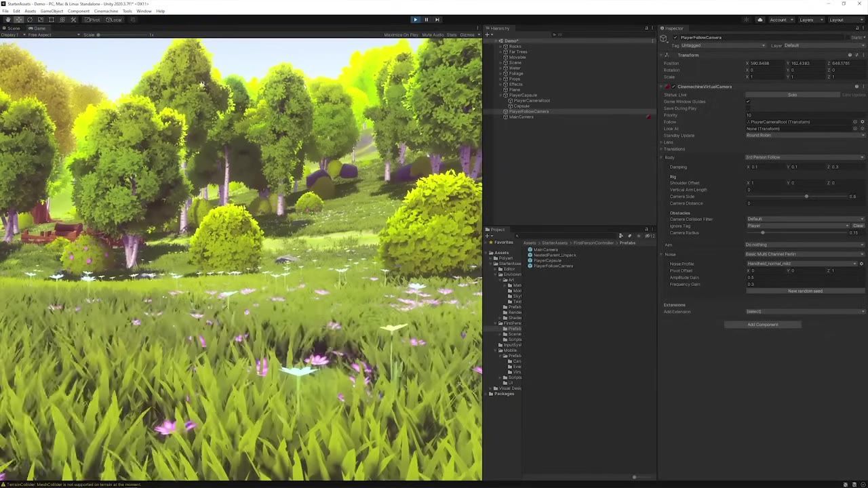Open the Layers dropdown
Screen dimensions: 868x488
pos(810,20)
